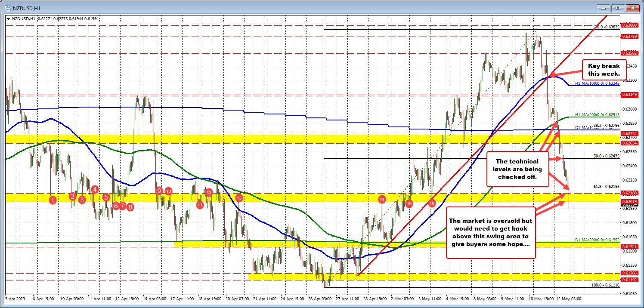
Task: Click the 0.62550 price axis tick
Action: pyautogui.click(x=630, y=151)
